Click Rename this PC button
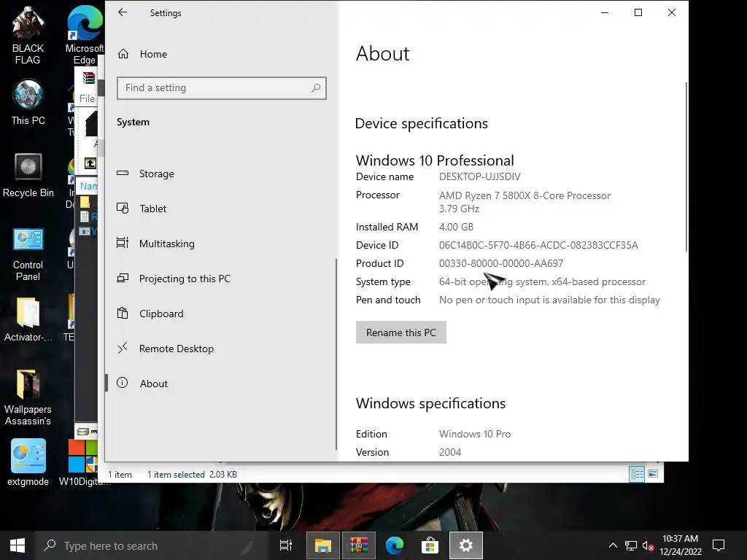Viewport: 747px width, 560px height. (x=400, y=332)
